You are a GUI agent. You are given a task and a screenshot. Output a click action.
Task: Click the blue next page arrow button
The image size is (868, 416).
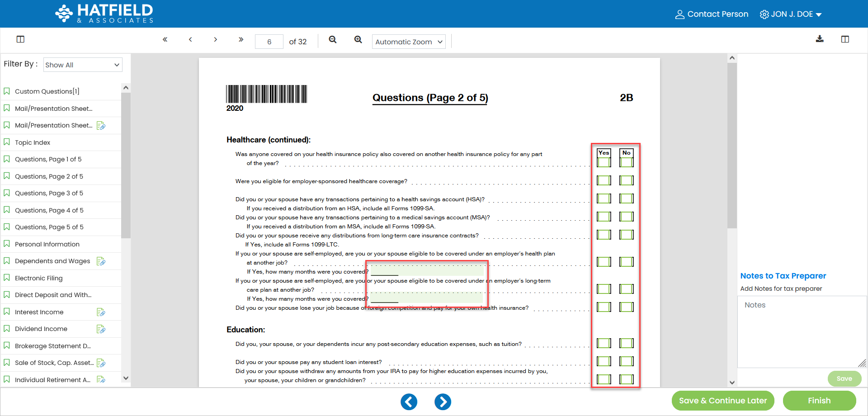pos(443,402)
